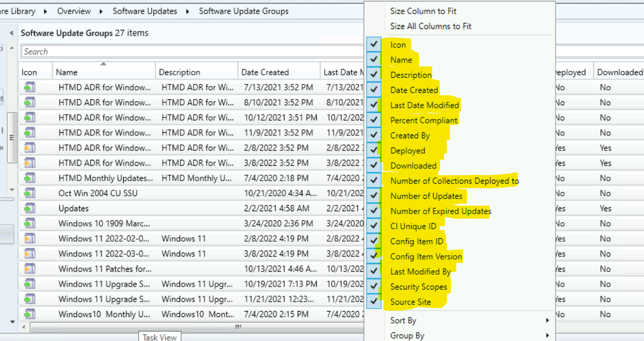Toggle Security Scopes column
This screenshot has width=644, height=341.
374,287
